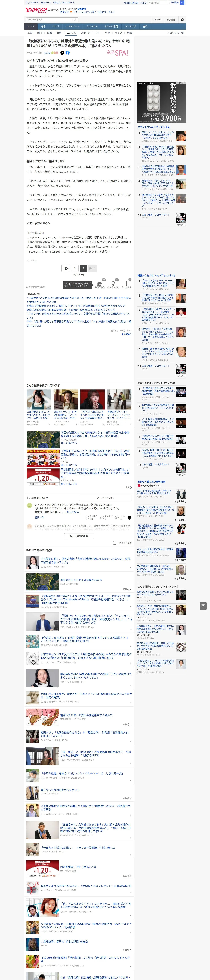The height and width of the screenshot is (980, 210).
Task: Open the マイページ link
Action: click(157, 20)
